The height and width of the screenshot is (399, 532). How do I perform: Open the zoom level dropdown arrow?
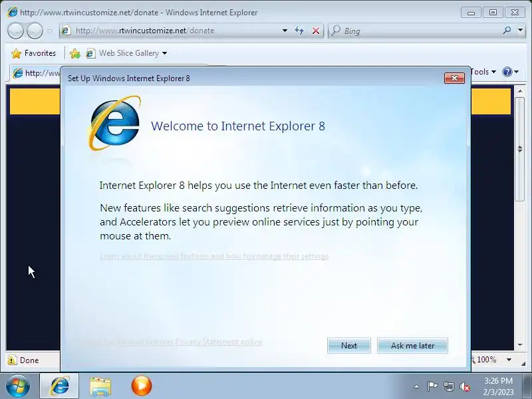click(x=509, y=360)
